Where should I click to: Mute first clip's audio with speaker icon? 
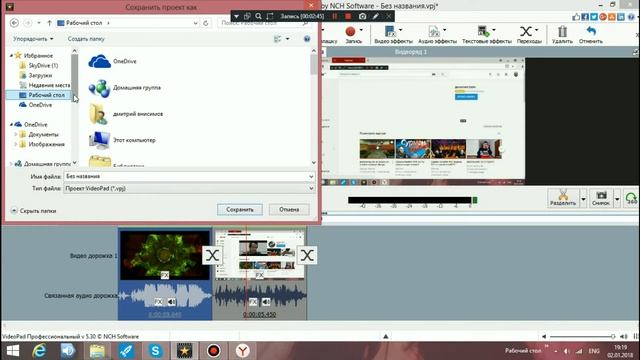pos(171,302)
